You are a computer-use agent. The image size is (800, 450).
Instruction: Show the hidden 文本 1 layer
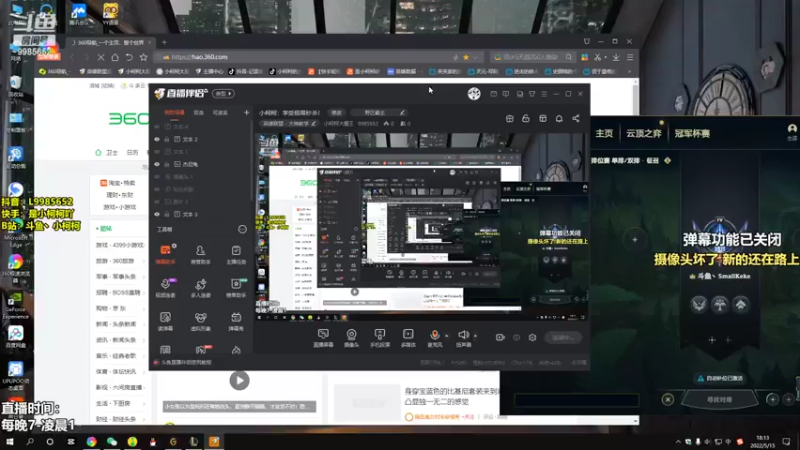[x=157, y=152]
